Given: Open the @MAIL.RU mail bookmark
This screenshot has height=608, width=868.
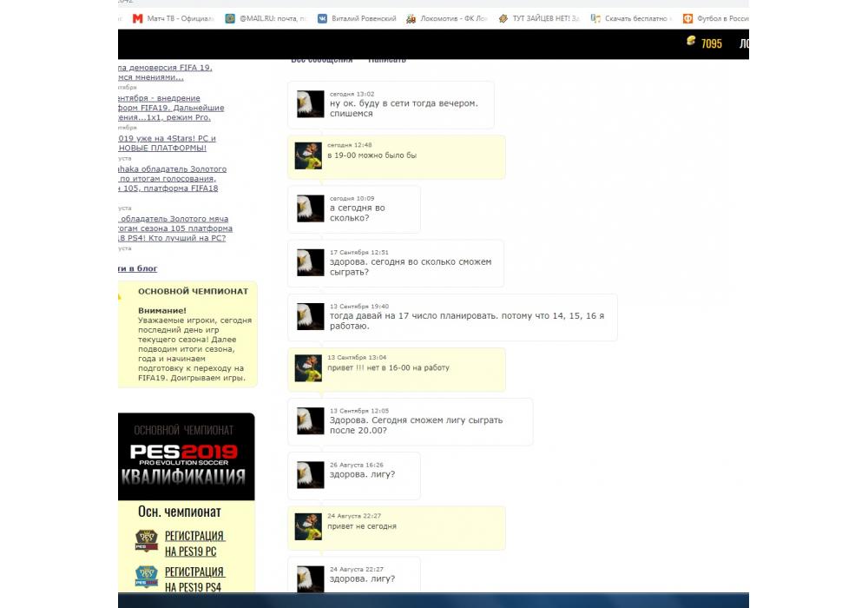Looking at the screenshot, I should (x=266, y=18).
